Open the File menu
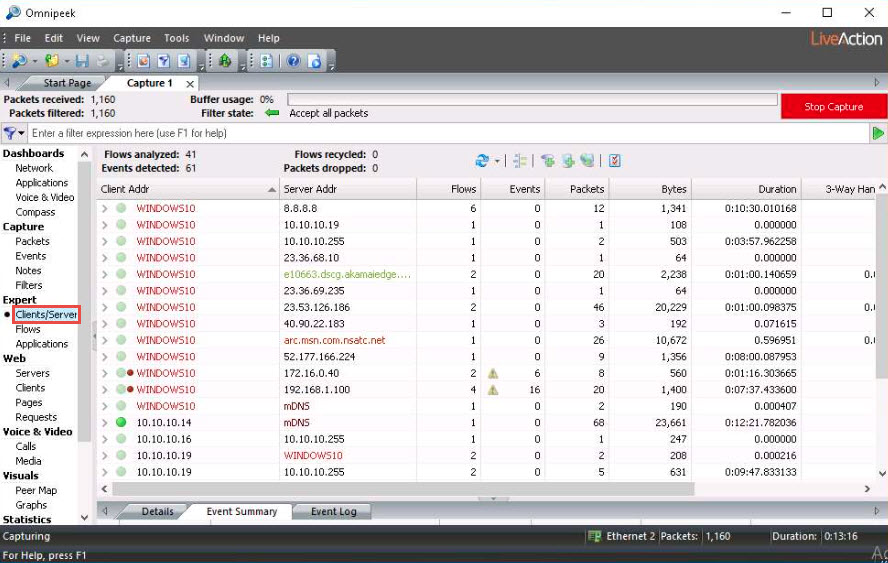 click(x=23, y=38)
